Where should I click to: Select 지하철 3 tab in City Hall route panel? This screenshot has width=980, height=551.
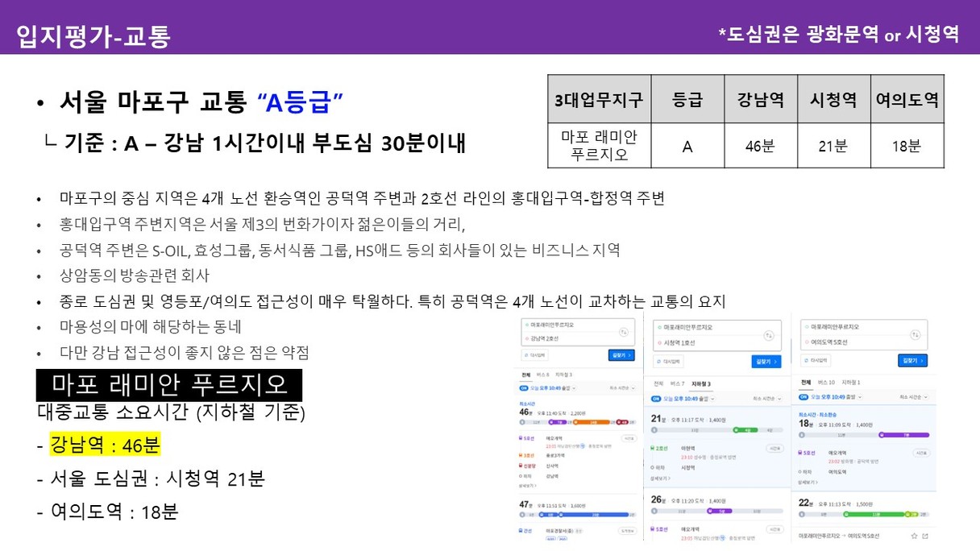pyautogui.click(x=700, y=383)
